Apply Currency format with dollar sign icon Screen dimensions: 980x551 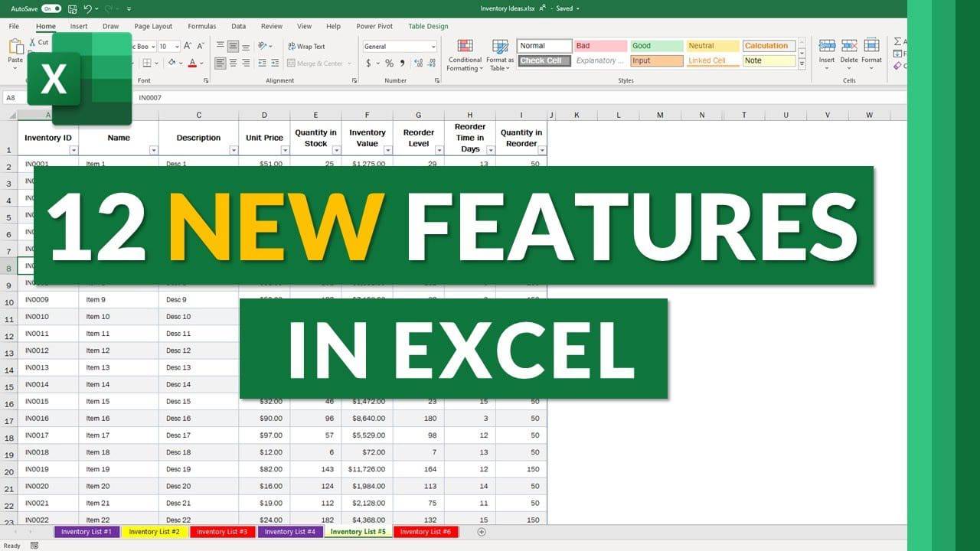pos(369,63)
